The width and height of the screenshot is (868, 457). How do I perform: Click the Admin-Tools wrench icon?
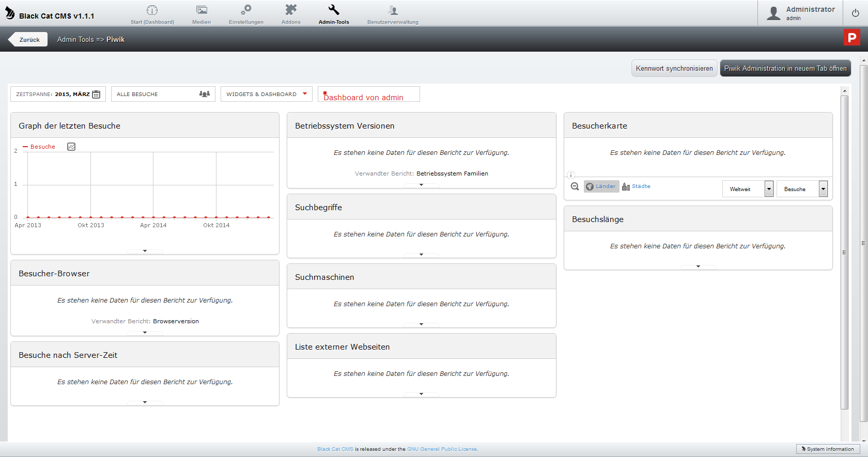tap(334, 10)
